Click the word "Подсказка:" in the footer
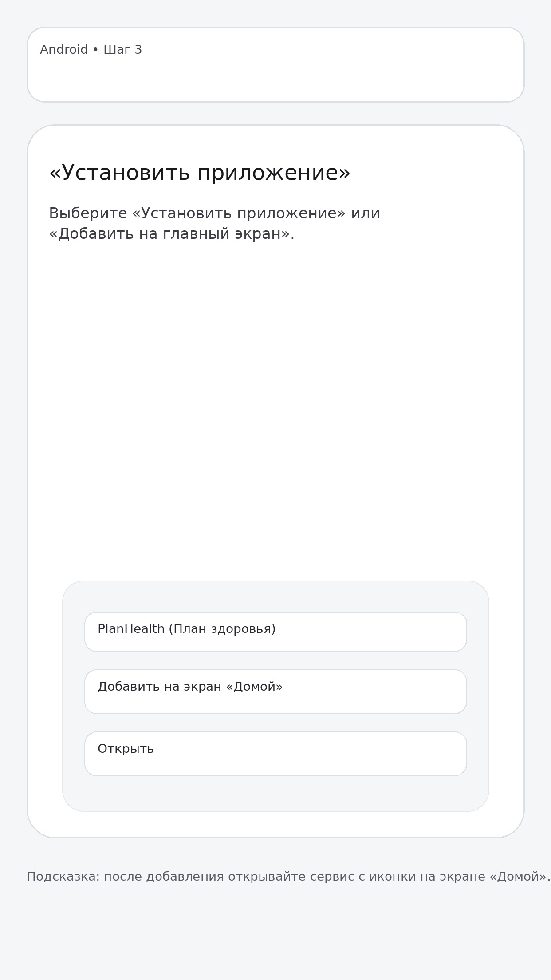Viewport: 551px width, 980px height. pos(63,877)
